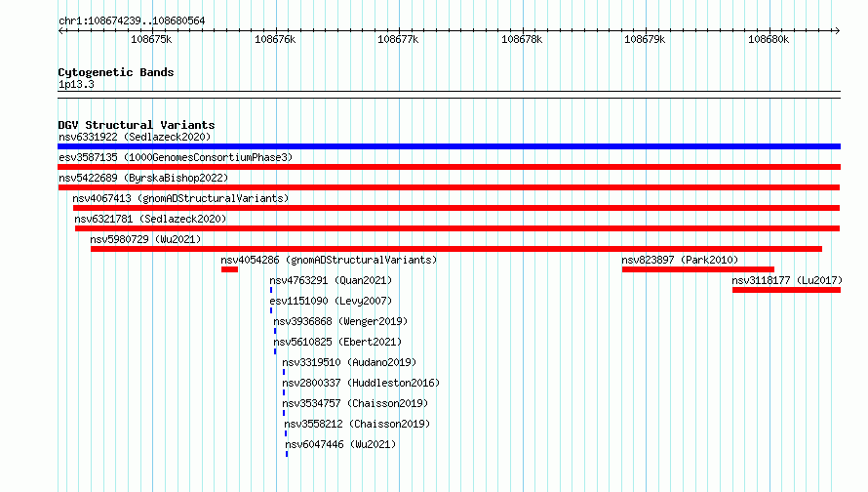
Task: Click the 108676k ruler position
Action: coord(275,39)
